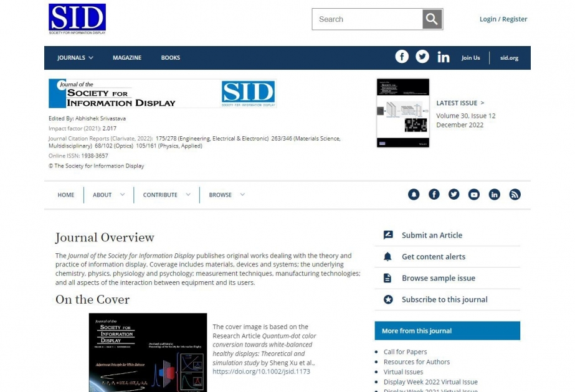Go to the Home tab

(x=66, y=195)
